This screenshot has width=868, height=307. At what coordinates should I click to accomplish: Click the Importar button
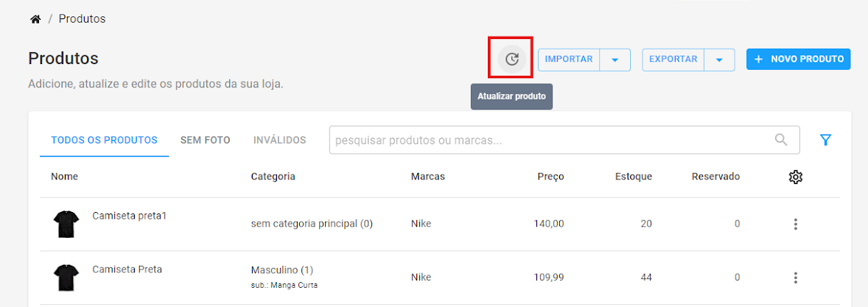tap(569, 60)
